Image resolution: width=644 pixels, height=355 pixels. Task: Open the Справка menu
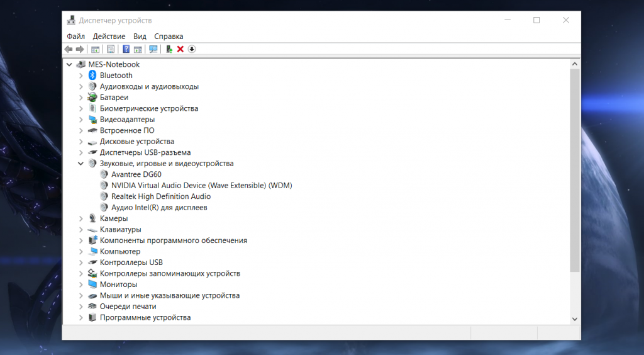(169, 37)
